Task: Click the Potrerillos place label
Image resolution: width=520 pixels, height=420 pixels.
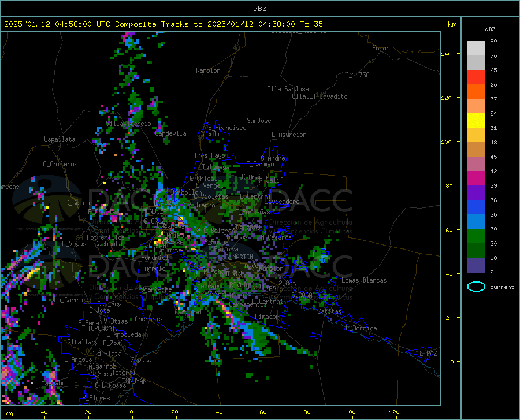Action: (x=106, y=237)
